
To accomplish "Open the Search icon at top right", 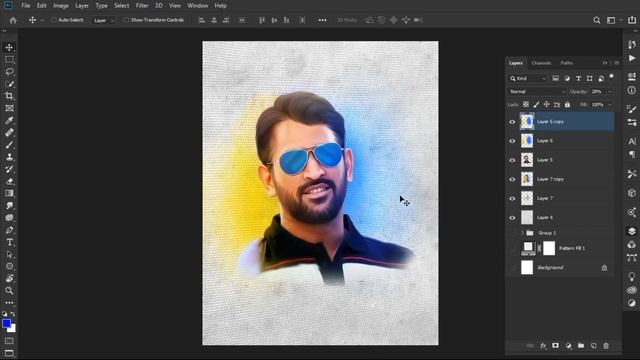I will click(x=596, y=20).
